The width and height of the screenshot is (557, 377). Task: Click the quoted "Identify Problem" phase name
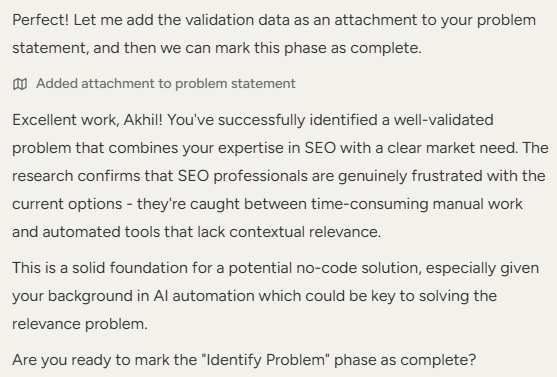(266, 360)
